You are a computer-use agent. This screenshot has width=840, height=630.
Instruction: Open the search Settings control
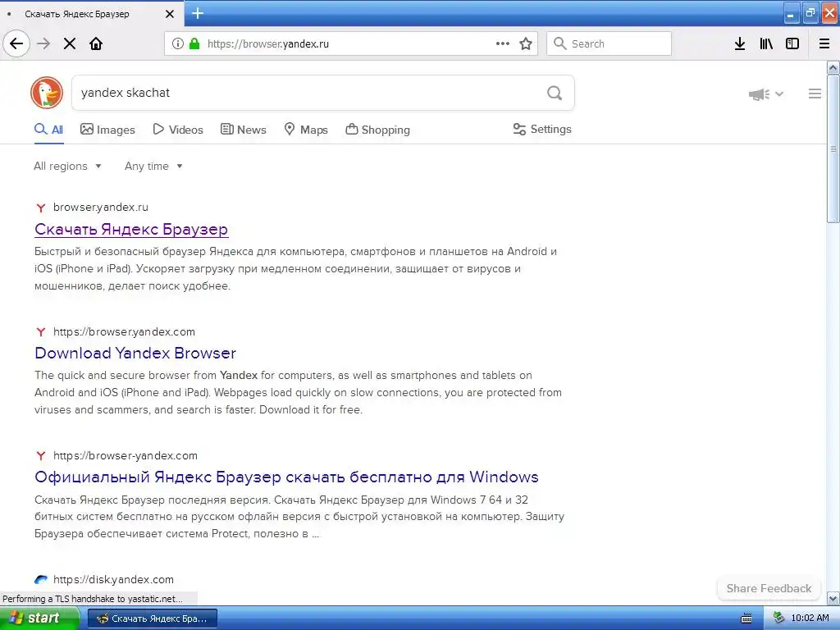click(x=542, y=129)
